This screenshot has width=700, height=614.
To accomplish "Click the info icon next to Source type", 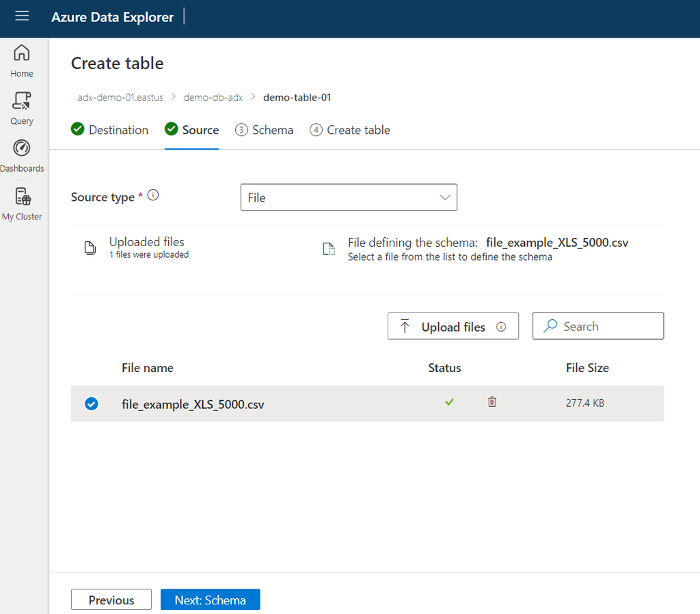I will point(152,194).
